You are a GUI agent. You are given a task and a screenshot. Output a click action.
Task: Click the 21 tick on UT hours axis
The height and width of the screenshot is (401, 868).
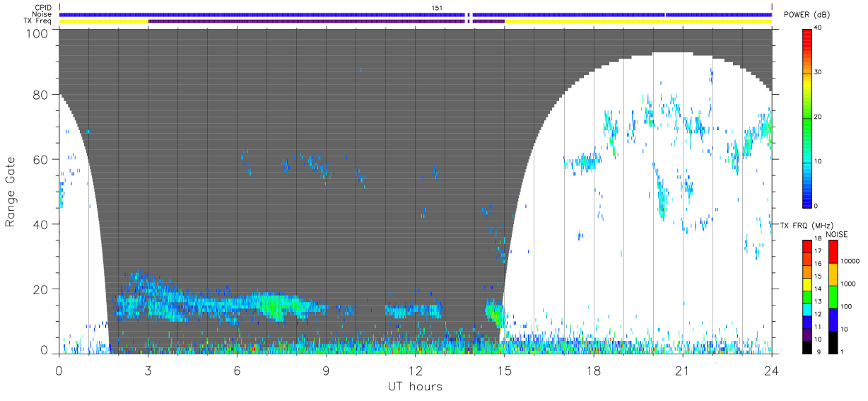[x=683, y=370]
